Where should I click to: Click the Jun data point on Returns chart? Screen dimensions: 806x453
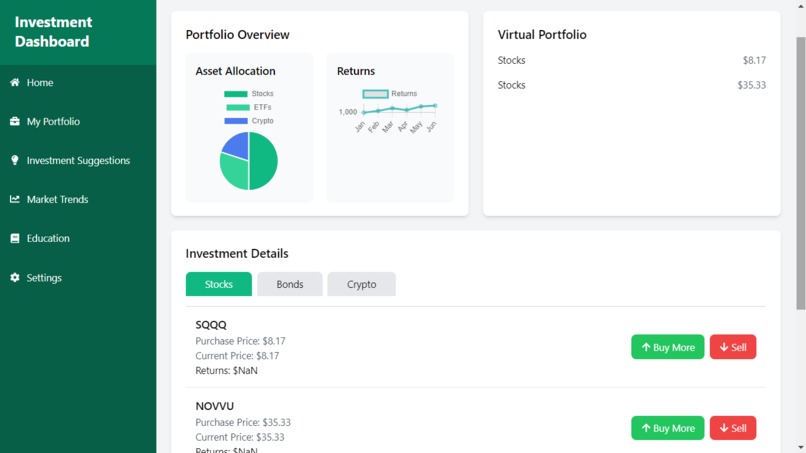(x=435, y=105)
